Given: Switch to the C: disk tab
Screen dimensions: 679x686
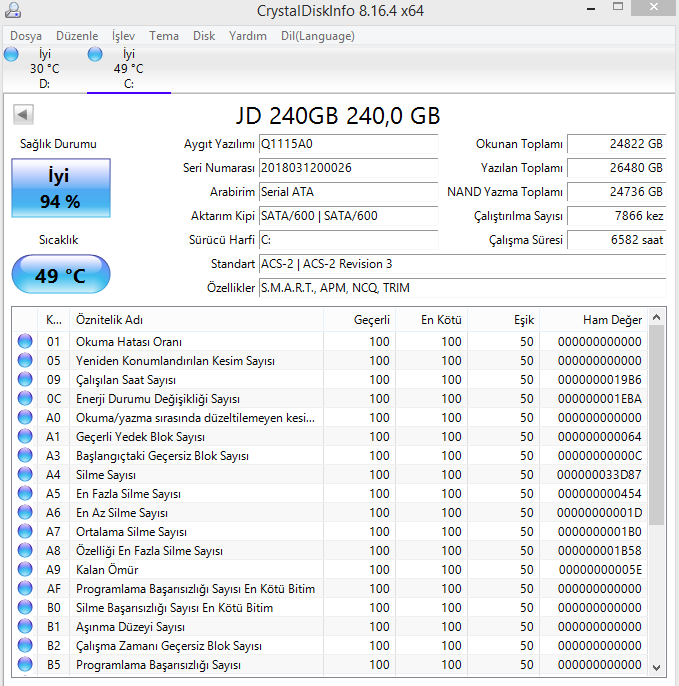Looking at the screenshot, I should pos(128,68).
